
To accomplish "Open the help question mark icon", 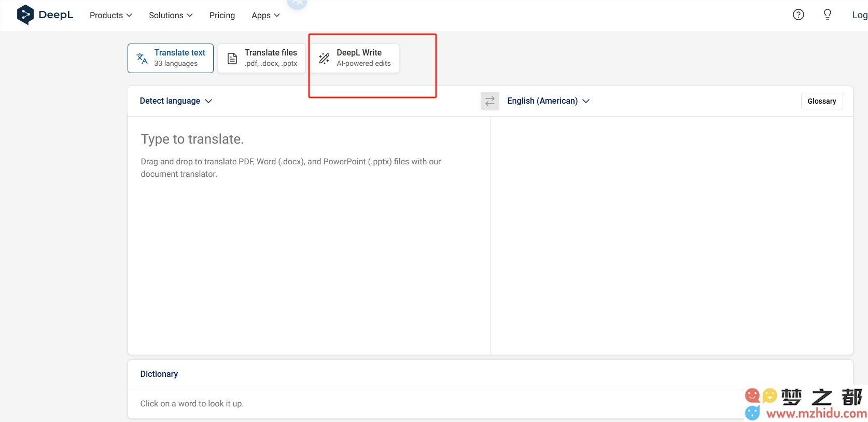I will point(799,15).
